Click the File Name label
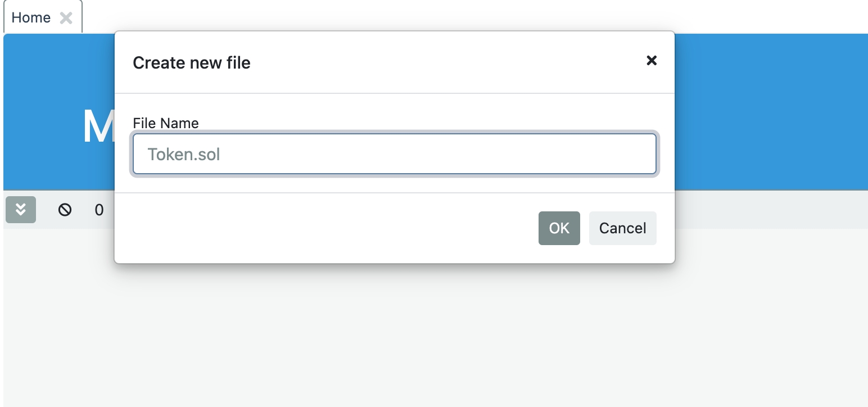The width and height of the screenshot is (868, 407). (x=166, y=123)
